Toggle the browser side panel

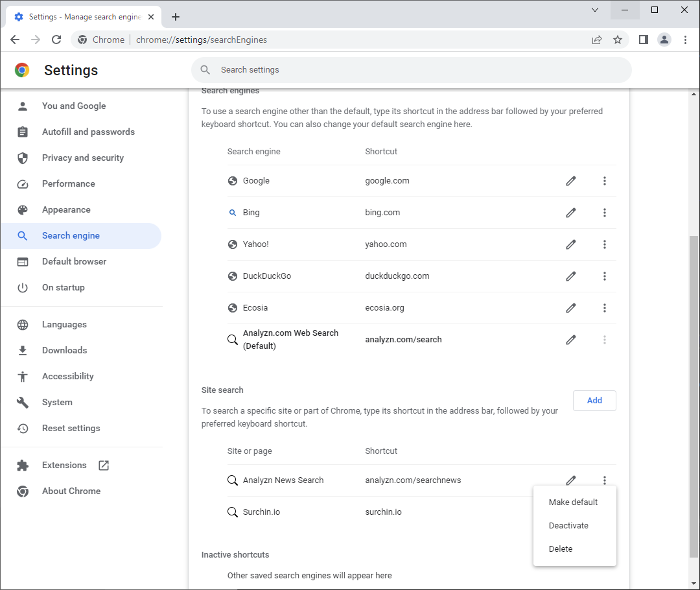click(x=644, y=40)
